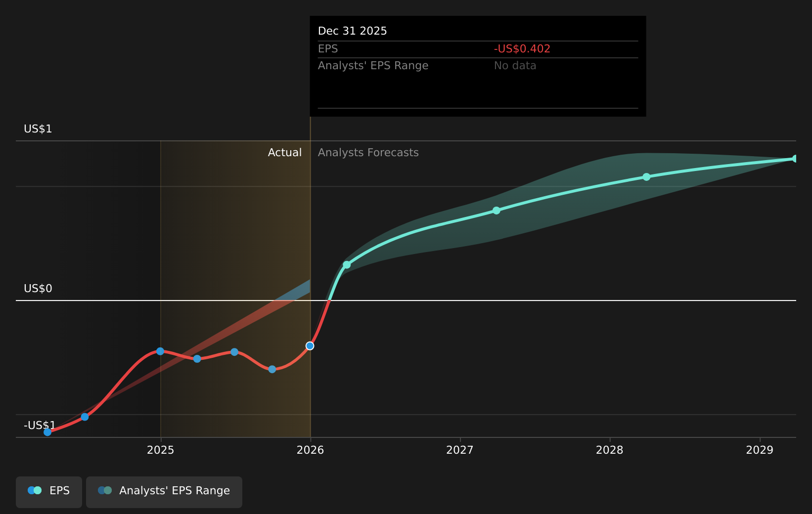Click the Dec 31 2025 tooltip date
Viewport: 812px width, 514px height.
(353, 31)
